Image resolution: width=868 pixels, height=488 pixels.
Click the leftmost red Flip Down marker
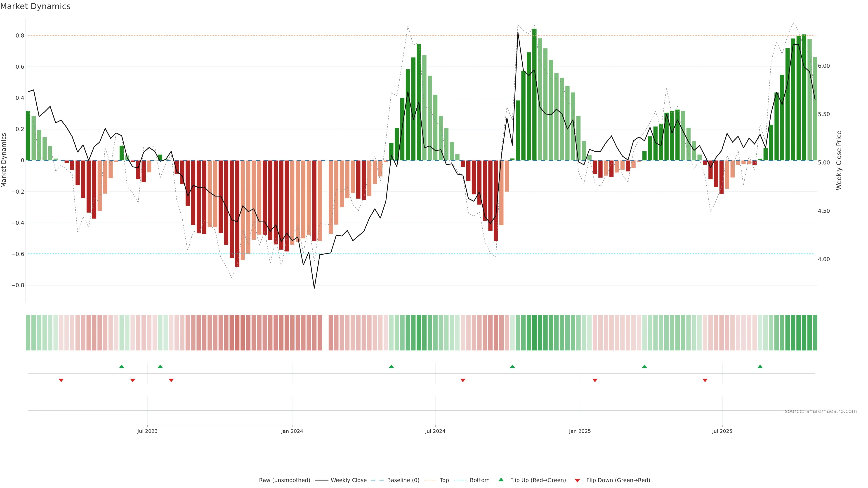coord(61,380)
